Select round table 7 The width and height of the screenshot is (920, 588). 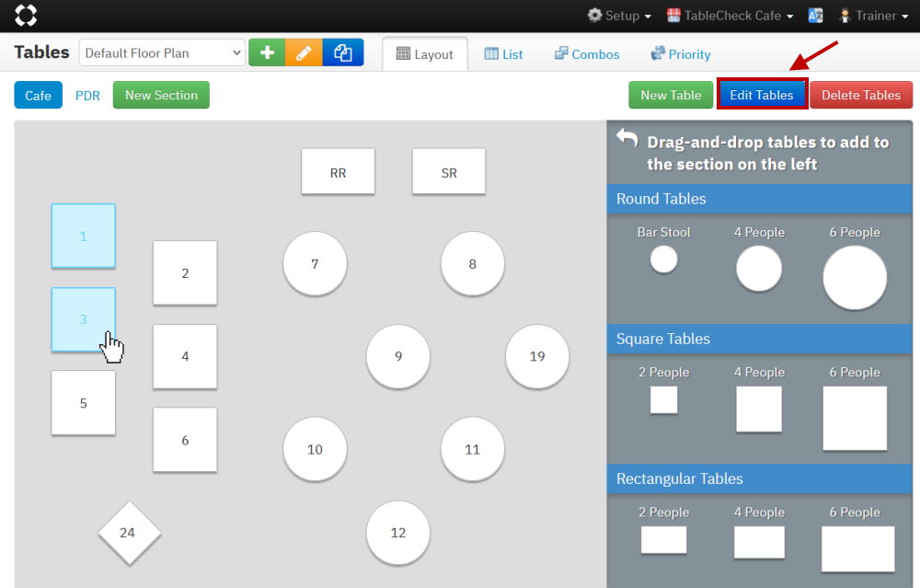315,264
